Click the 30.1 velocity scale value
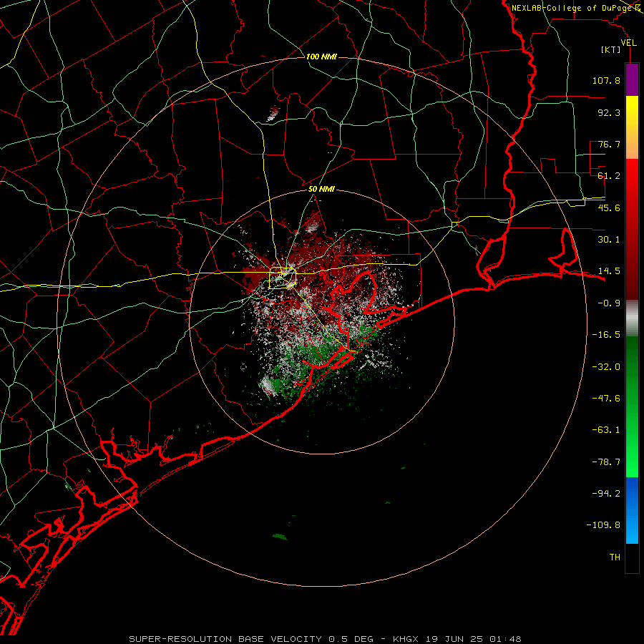 [609, 240]
